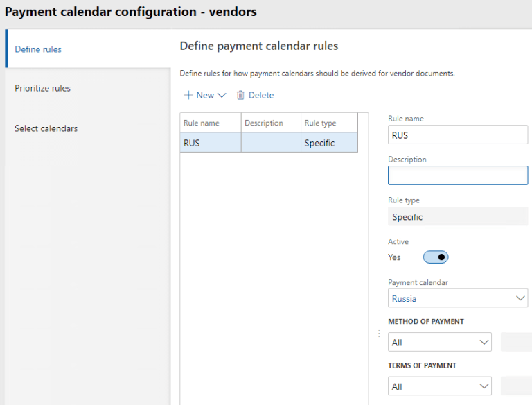
Task: Toggle the Active switch off
Action: click(436, 257)
